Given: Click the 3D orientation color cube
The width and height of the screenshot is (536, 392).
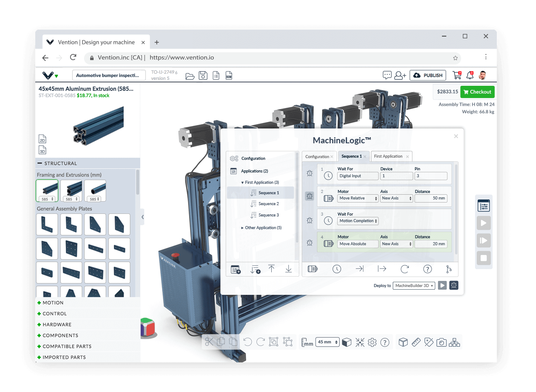Looking at the screenshot, I should coord(148,328).
